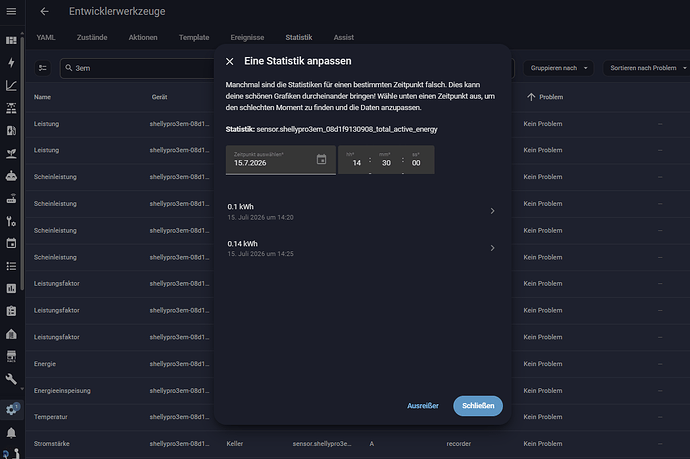
Task: Open the Gruppieren nach dropdown
Action: (558, 68)
